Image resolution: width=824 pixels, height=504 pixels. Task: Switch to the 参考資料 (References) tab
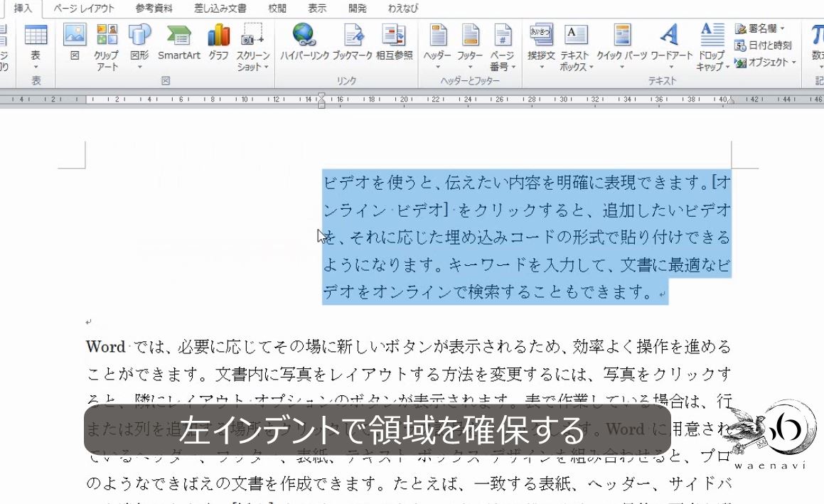pos(154,9)
